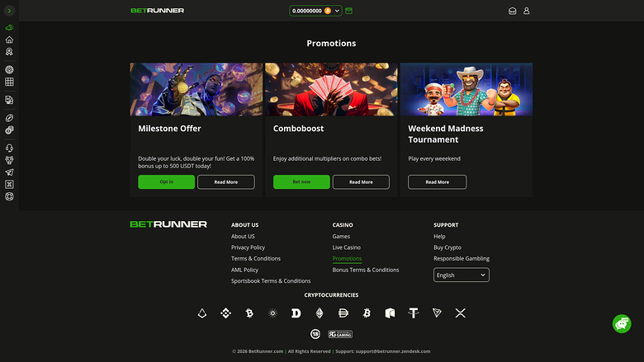Click the Tether T icon

(414, 313)
